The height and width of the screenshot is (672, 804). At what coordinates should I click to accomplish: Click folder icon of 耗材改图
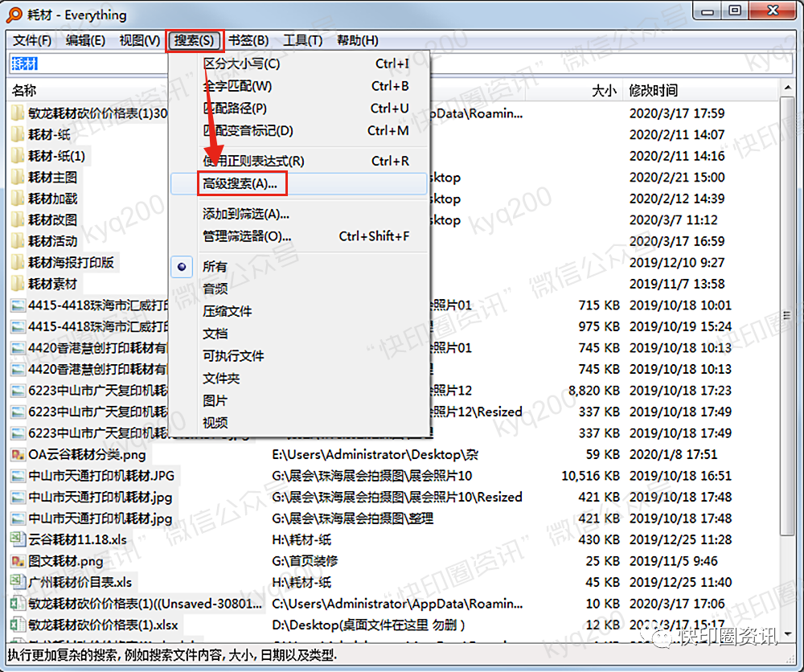18,220
